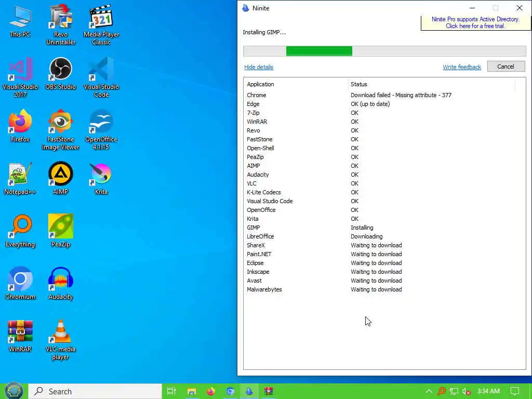
Task: Select Edge's OK (up to date) status
Action: (370, 104)
